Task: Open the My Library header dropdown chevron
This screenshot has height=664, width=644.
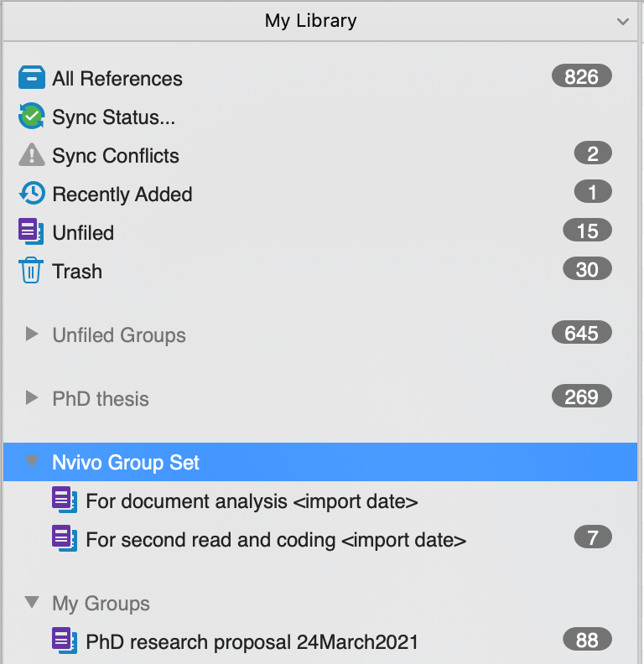Action: coord(622,21)
